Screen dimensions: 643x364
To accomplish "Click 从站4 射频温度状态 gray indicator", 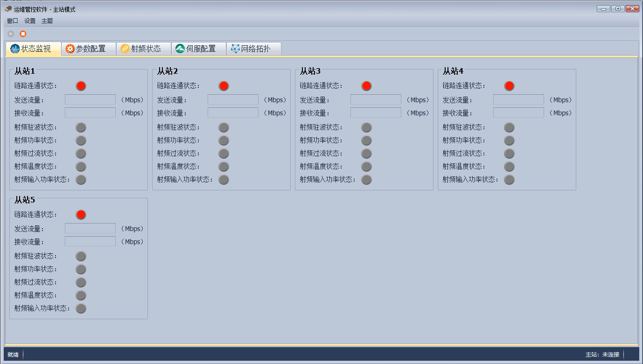I will tap(510, 167).
